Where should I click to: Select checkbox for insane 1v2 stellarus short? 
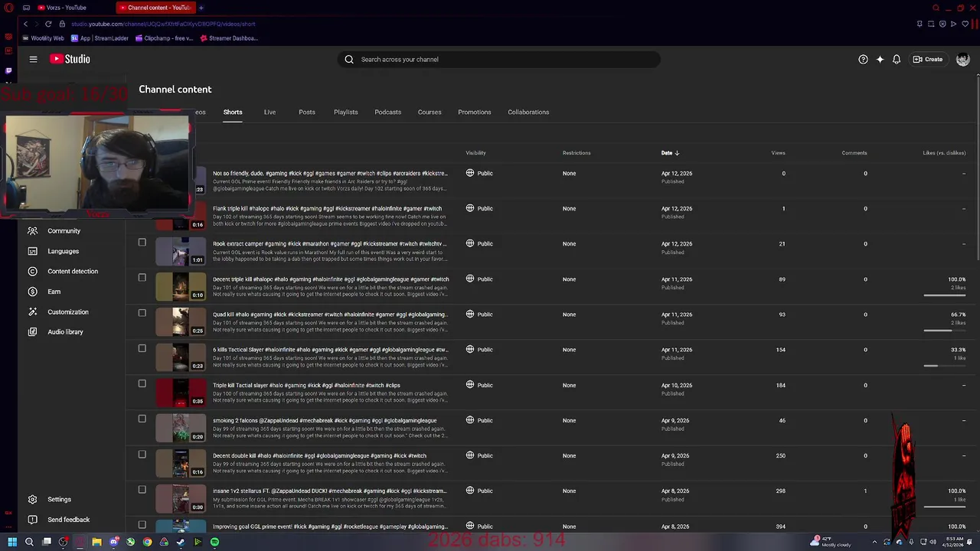click(142, 489)
